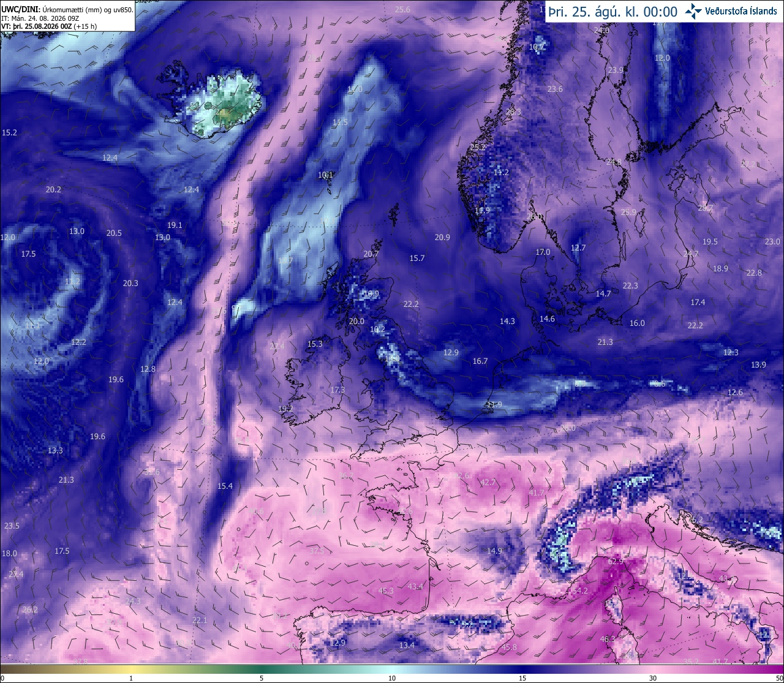Click the 42.7 value label over the Channel

click(x=488, y=482)
